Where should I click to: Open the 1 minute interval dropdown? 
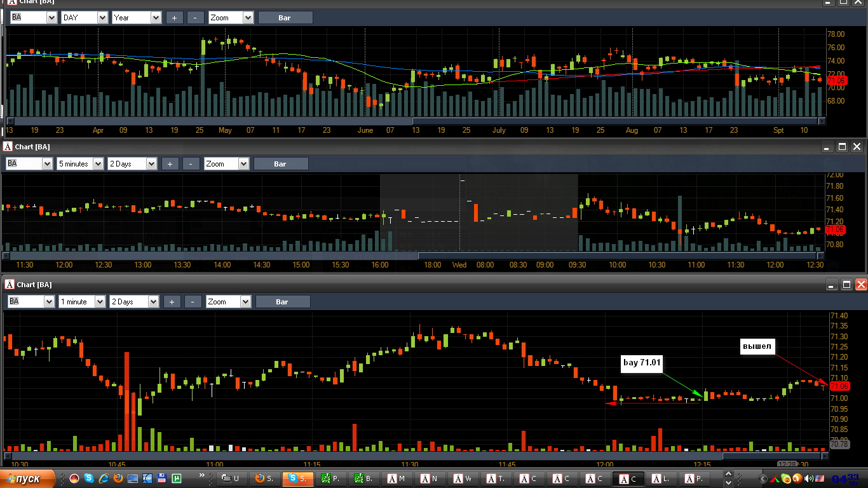[82, 302]
